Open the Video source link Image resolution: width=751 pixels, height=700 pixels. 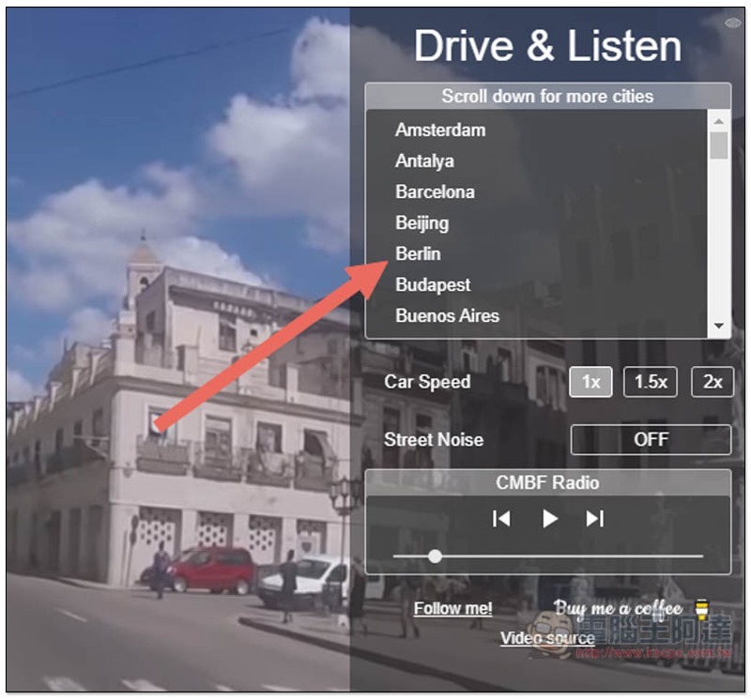point(547,638)
